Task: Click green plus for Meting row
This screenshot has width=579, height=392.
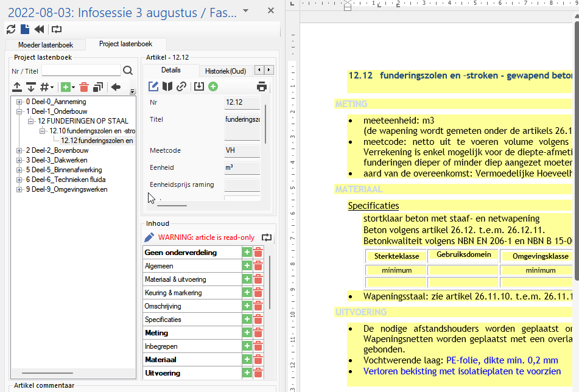Action: tap(247, 332)
